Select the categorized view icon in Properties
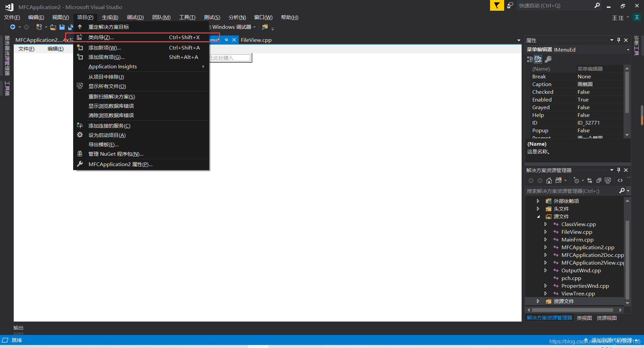Viewport: 644px width, 348px height. [530, 59]
